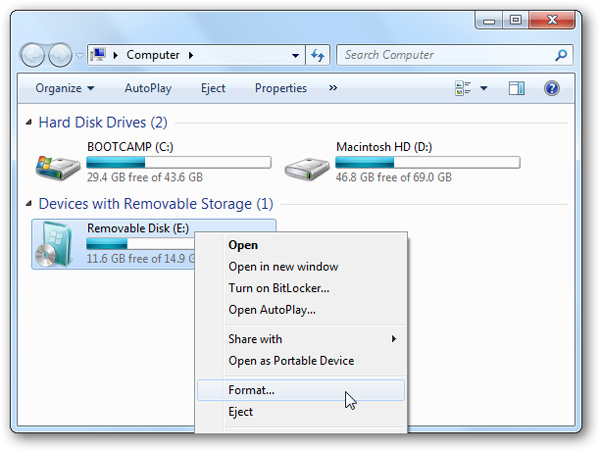Click the Back navigation arrow button
The image size is (600, 451).
coord(34,55)
